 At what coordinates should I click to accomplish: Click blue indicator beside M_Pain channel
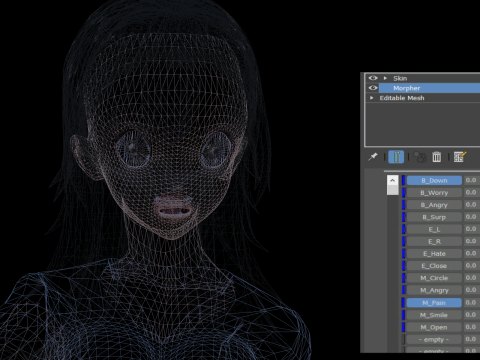click(403, 303)
